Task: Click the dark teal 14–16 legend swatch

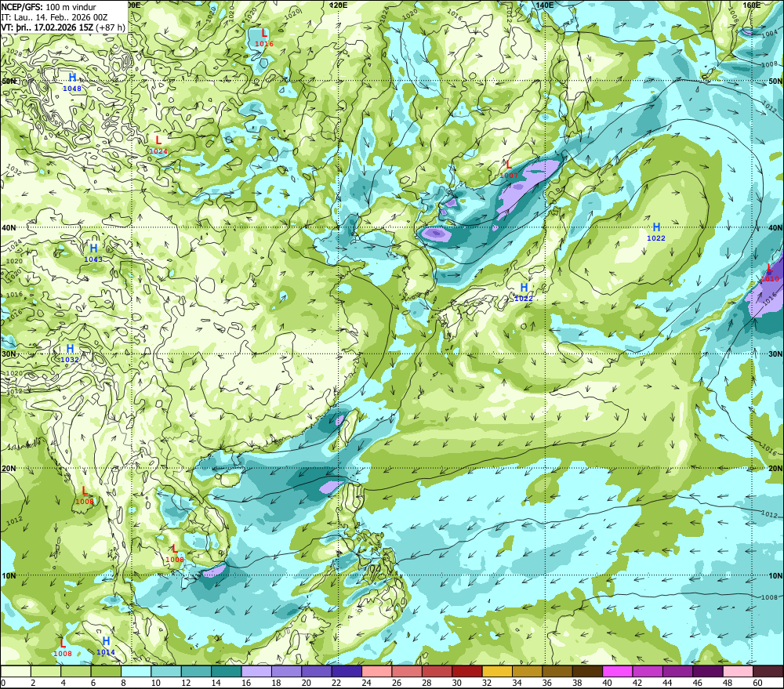Action: (x=227, y=671)
